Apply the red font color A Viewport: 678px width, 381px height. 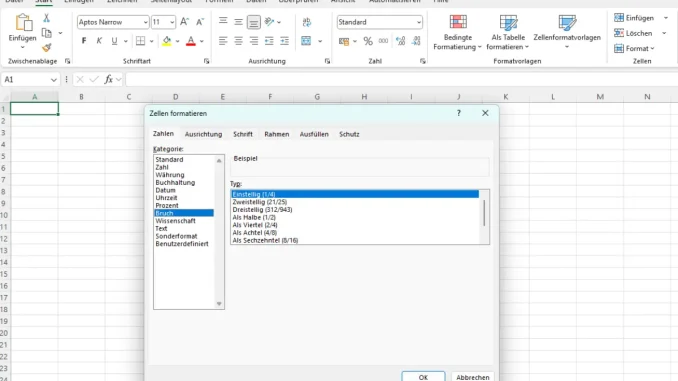(191, 41)
